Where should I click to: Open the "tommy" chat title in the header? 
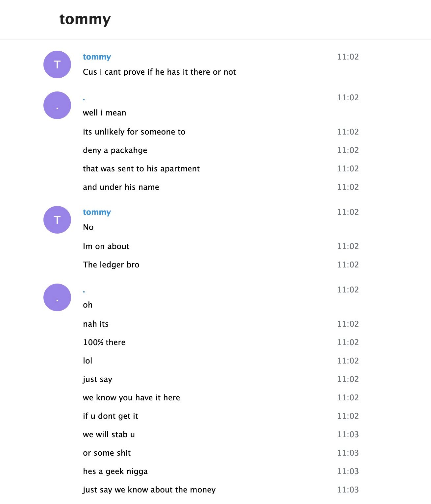[85, 19]
